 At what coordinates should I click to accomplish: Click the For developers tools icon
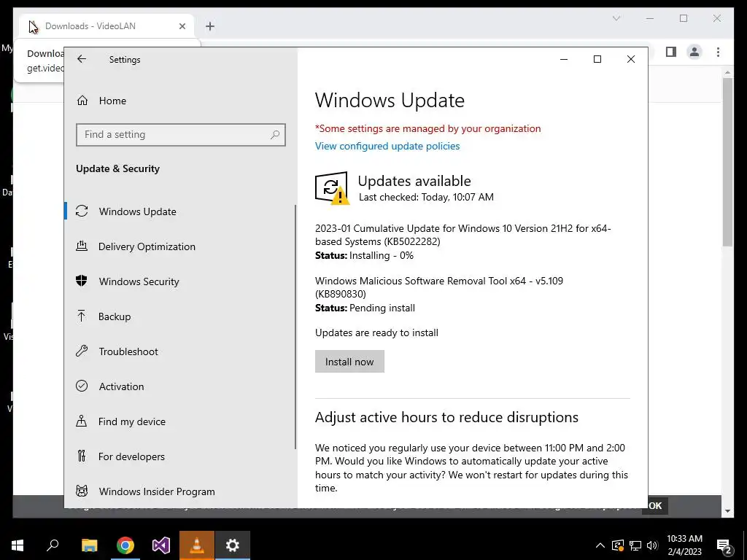pyautogui.click(x=82, y=456)
